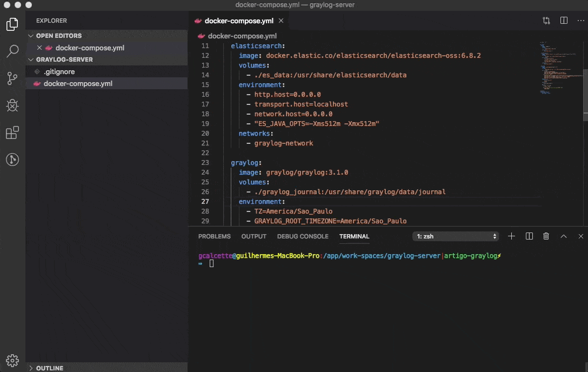Open the Extensions view in activity bar
The height and width of the screenshot is (372, 588).
point(12,132)
